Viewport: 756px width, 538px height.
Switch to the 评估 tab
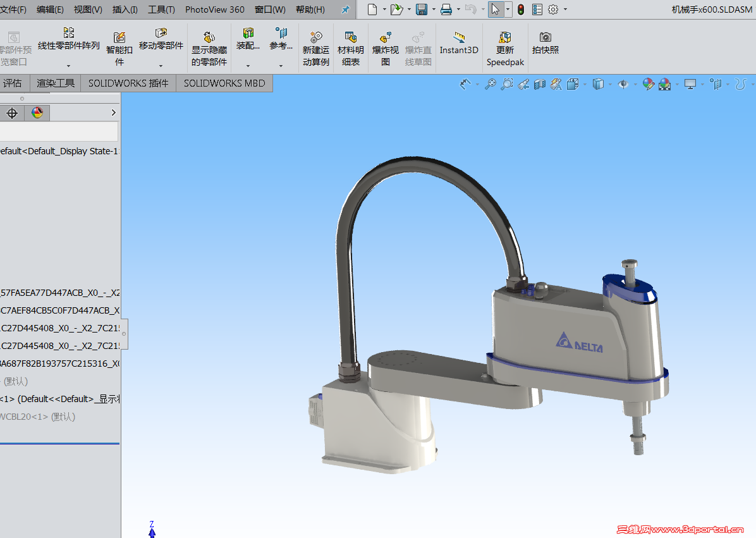pyautogui.click(x=13, y=83)
